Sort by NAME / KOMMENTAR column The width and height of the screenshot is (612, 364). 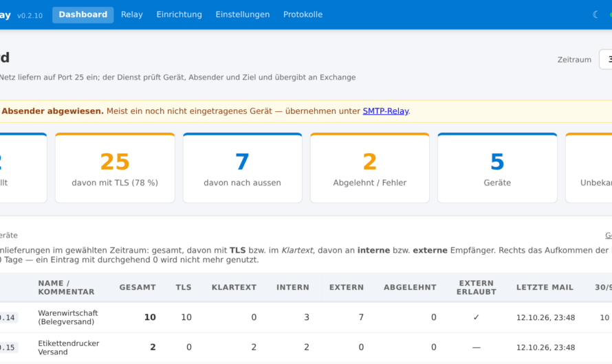click(x=66, y=288)
